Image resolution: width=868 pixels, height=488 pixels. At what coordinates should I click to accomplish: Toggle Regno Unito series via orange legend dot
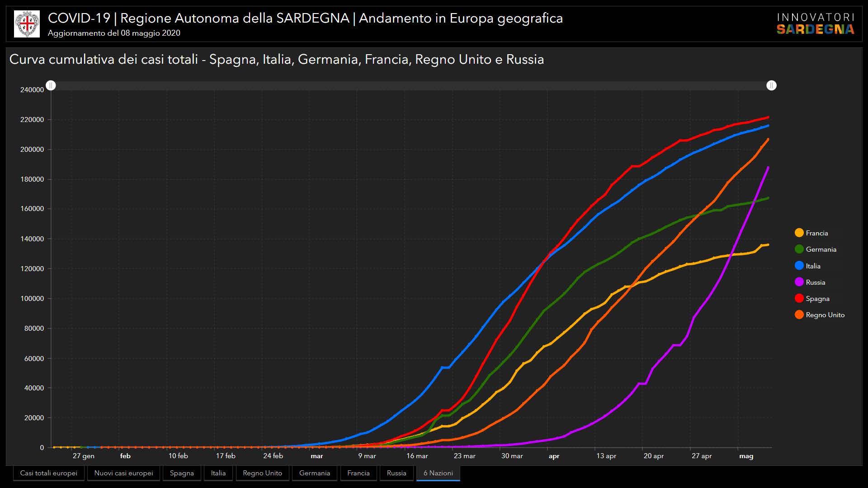(799, 315)
